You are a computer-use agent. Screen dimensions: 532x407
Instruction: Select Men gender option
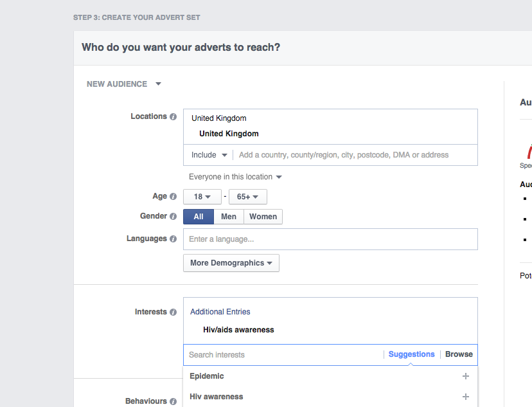[229, 217]
